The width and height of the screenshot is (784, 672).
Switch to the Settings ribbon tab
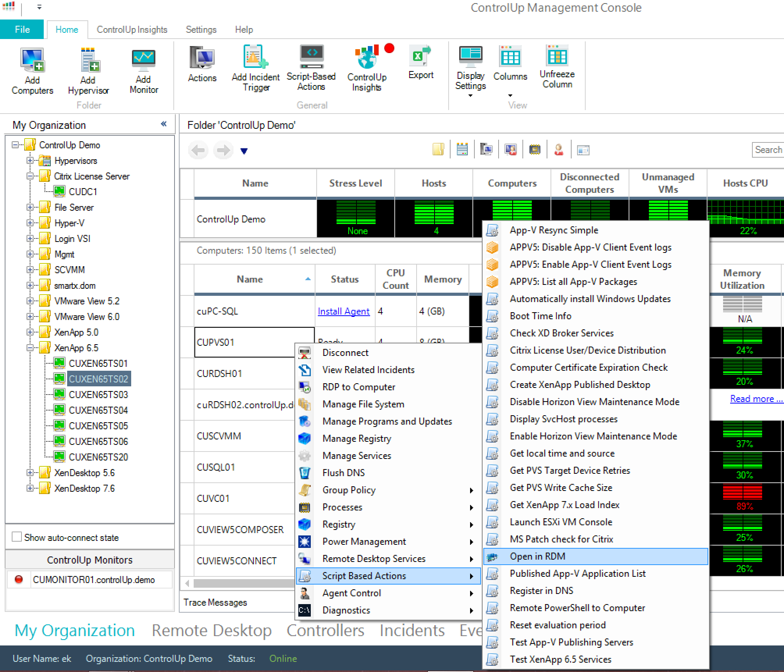(201, 30)
